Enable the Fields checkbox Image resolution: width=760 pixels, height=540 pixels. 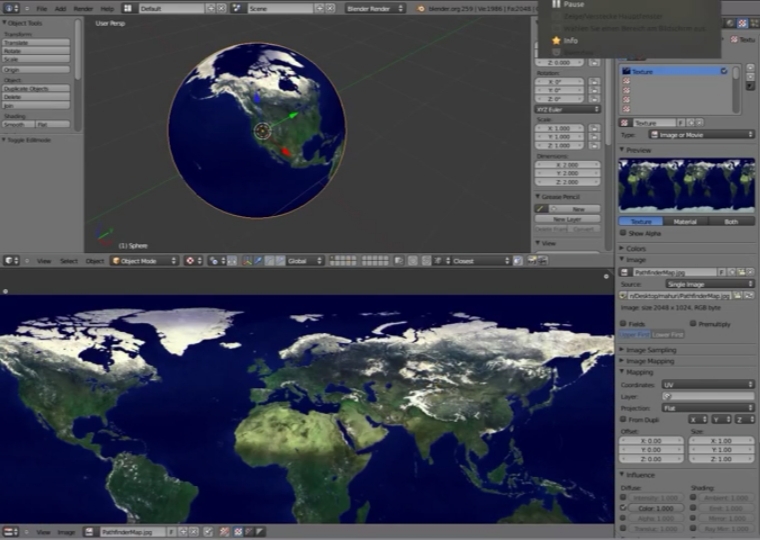click(x=623, y=323)
